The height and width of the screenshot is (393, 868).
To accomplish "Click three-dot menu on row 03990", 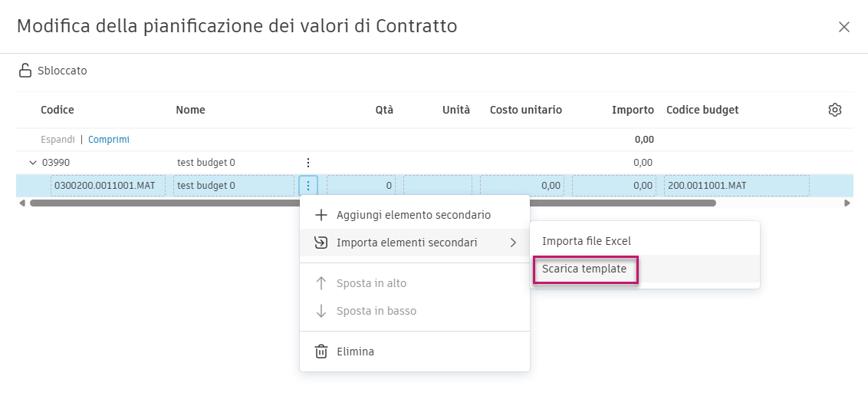I will tap(307, 163).
